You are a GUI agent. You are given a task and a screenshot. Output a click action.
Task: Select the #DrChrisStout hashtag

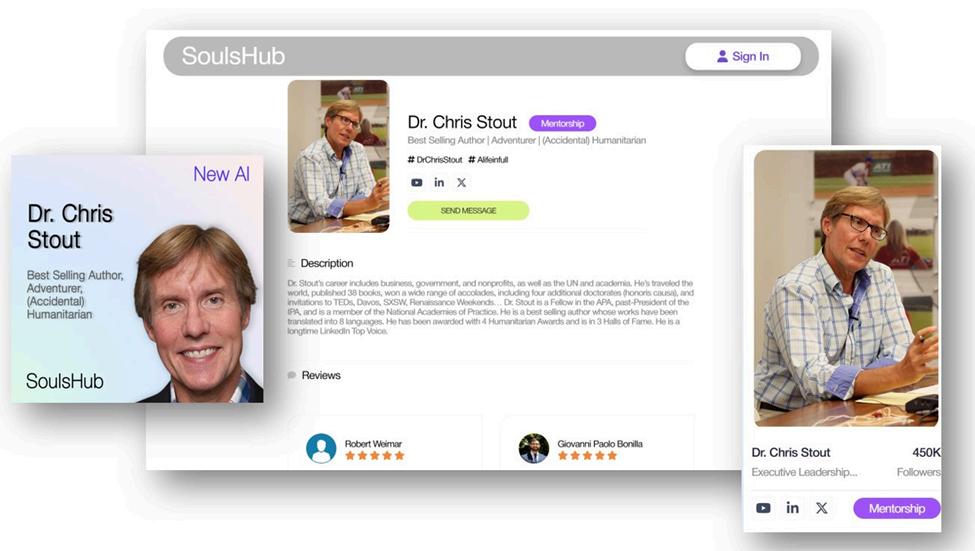tap(435, 160)
